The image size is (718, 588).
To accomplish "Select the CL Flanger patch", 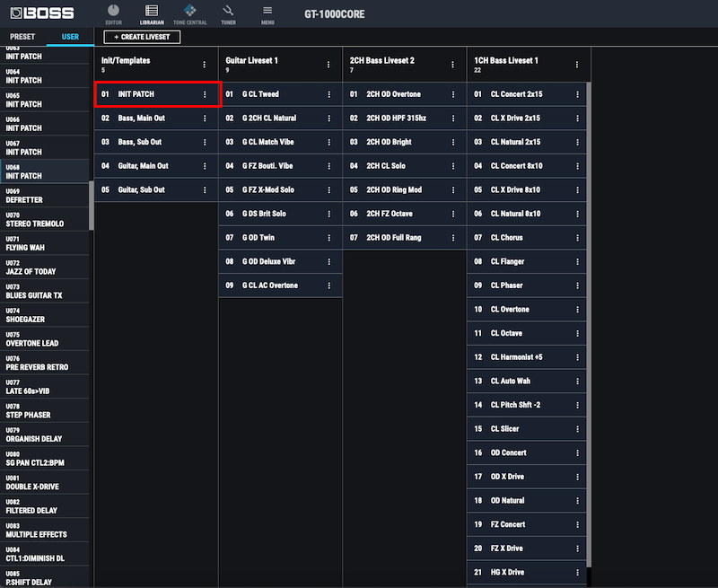I will point(527,261).
